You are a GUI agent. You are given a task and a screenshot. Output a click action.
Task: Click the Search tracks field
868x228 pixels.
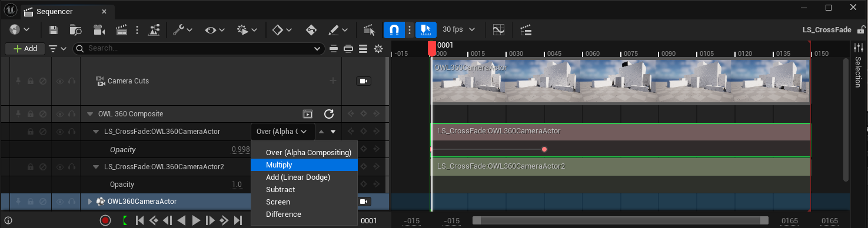pos(198,48)
